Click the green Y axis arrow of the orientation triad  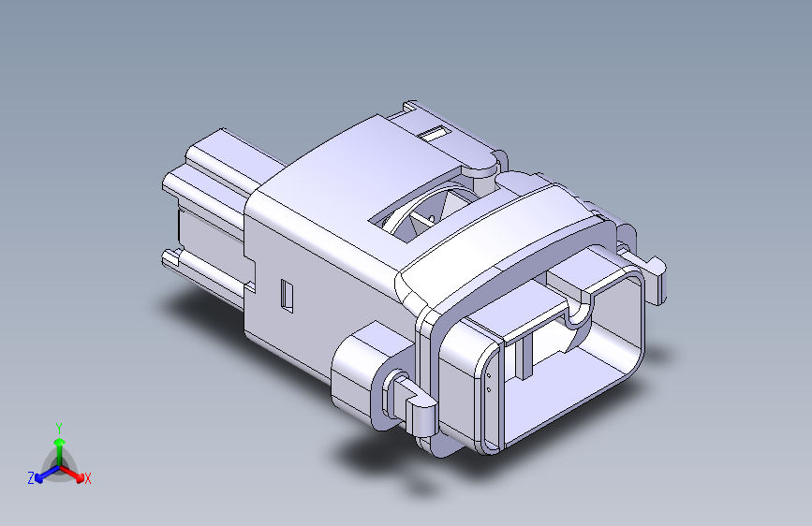point(60,450)
